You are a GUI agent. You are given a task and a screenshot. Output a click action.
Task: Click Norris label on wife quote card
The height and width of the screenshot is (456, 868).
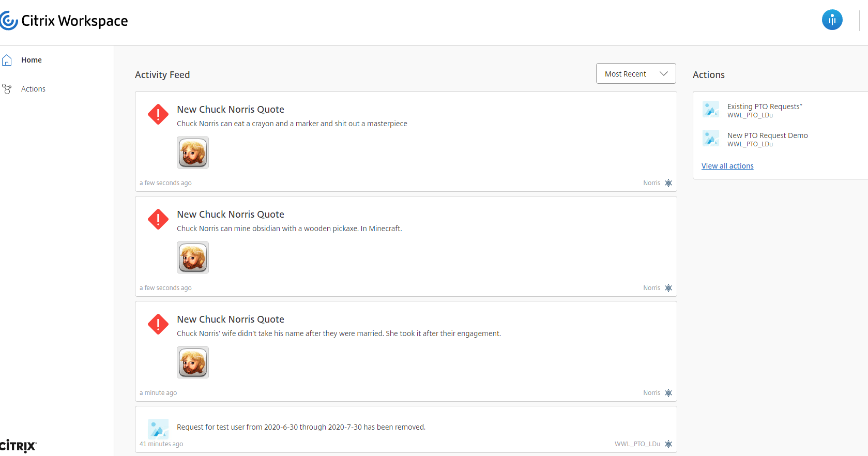651,393
